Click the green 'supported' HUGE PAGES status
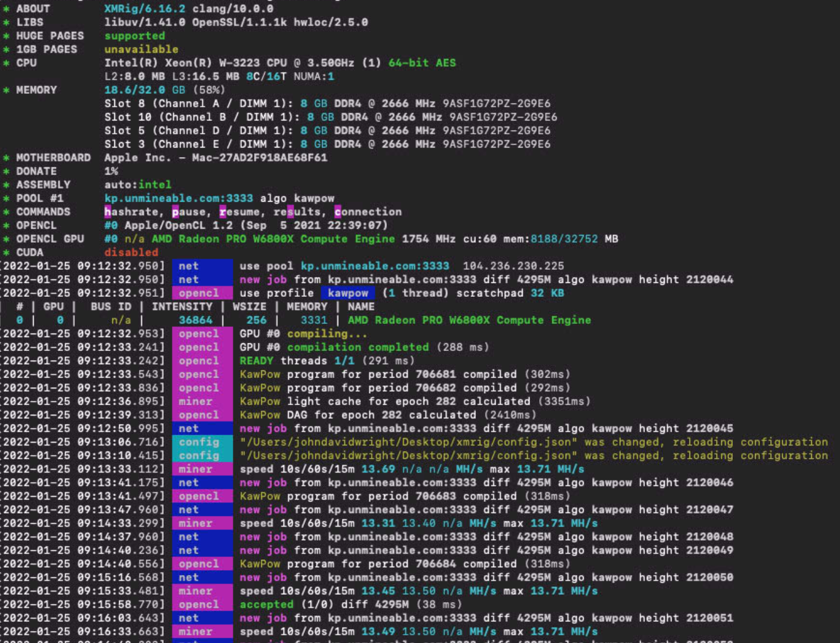This screenshot has width=840, height=643. pyautogui.click(x=135, y=36)
